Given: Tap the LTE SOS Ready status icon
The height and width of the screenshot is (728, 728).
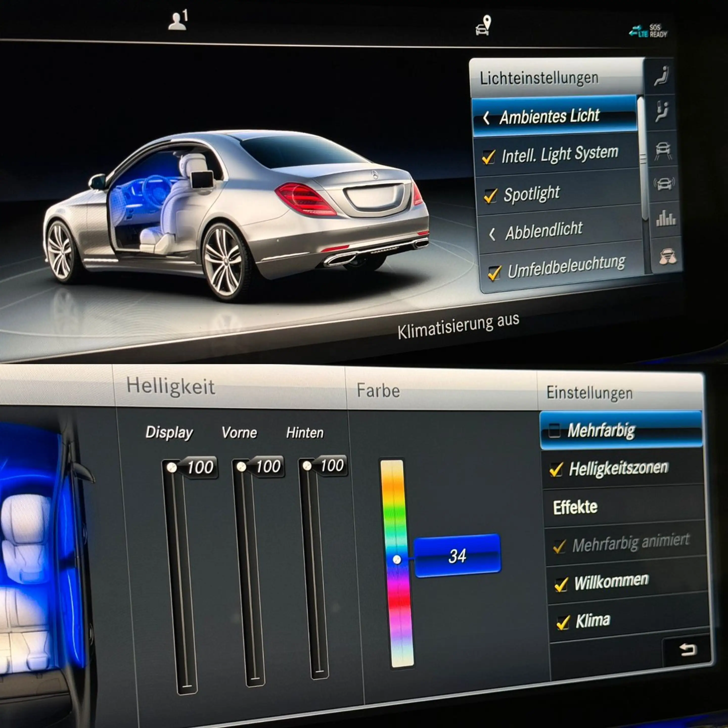Looking at the screenshot, I should pyautogui.click(x=648, y=31).
